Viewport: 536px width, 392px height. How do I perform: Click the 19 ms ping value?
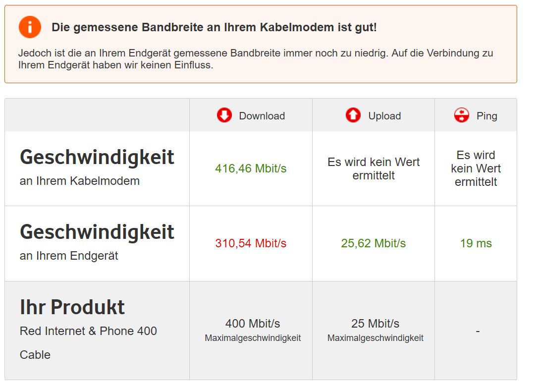476,243
